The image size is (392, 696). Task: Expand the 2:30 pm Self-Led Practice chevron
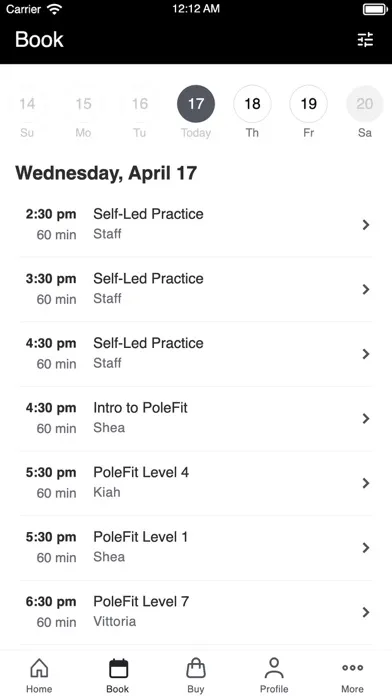tap(366, 225)
